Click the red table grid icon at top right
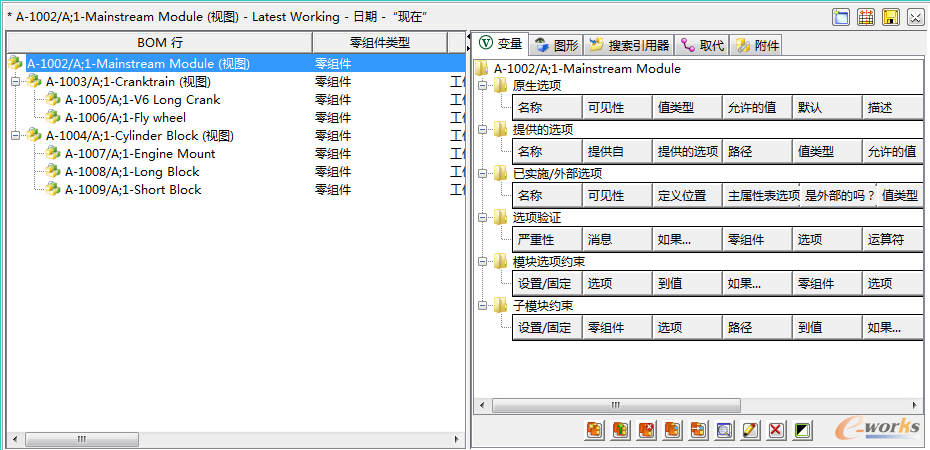Screen dimensions: 930x450 pyautogui.click(x=866, y=17)
